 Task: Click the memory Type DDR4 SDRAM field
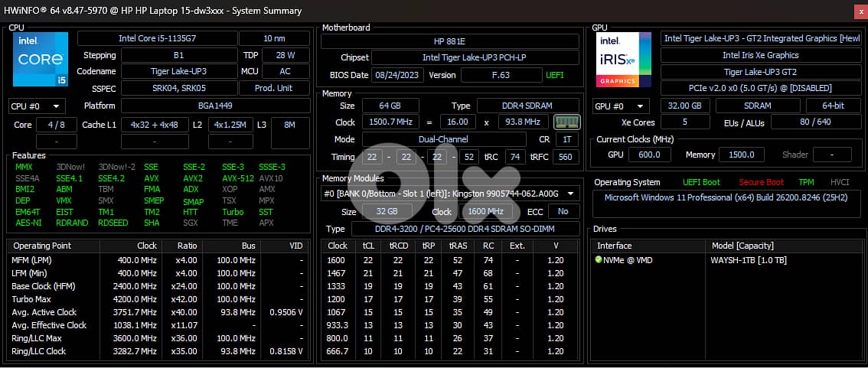click(x=528, y=106)
